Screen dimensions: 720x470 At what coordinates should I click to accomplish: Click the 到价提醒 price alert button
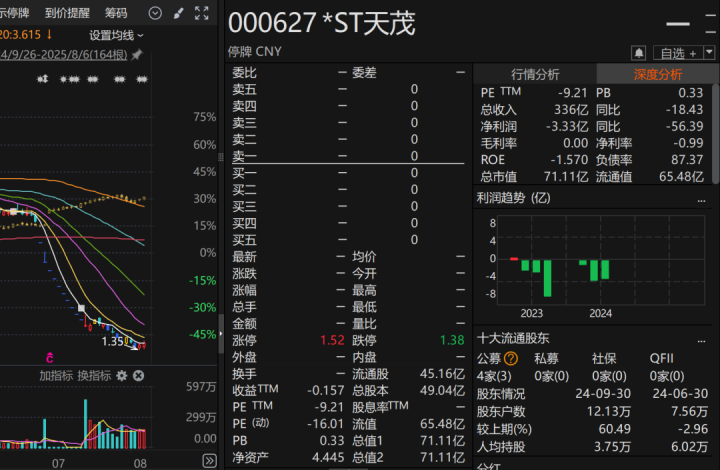67,13
